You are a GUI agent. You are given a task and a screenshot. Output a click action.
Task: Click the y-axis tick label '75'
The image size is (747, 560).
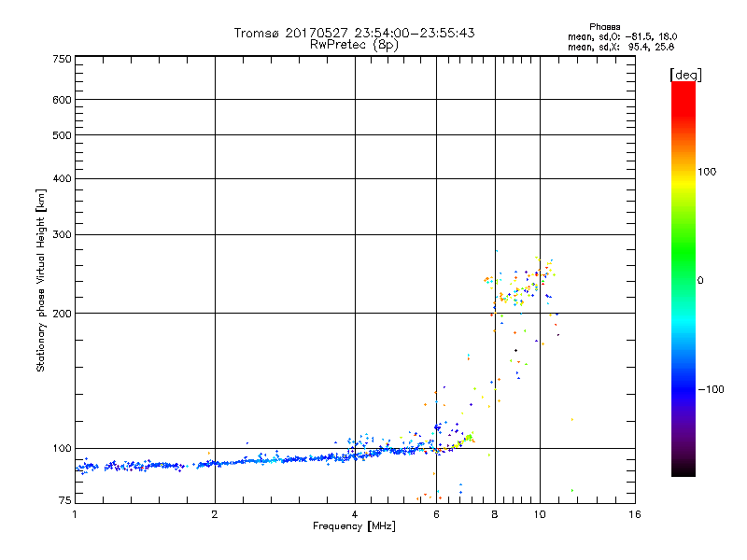[x=65, y=500]
